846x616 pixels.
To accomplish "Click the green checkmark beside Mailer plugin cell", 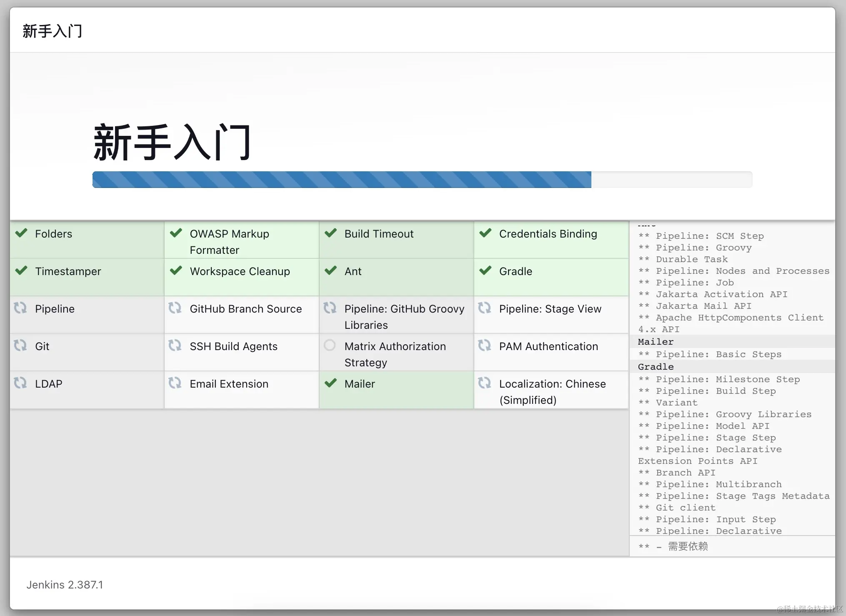I will [330, 383].
